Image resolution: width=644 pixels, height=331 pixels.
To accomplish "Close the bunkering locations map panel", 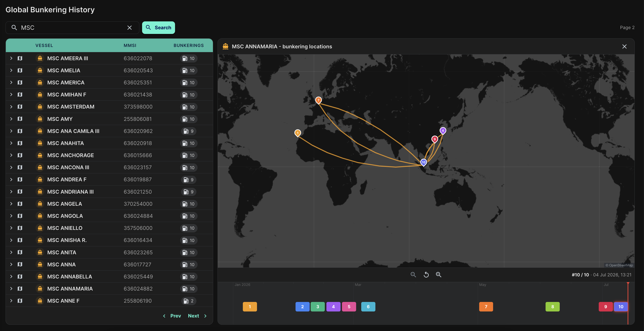I will pyautogui.click(x=624, y=46).
